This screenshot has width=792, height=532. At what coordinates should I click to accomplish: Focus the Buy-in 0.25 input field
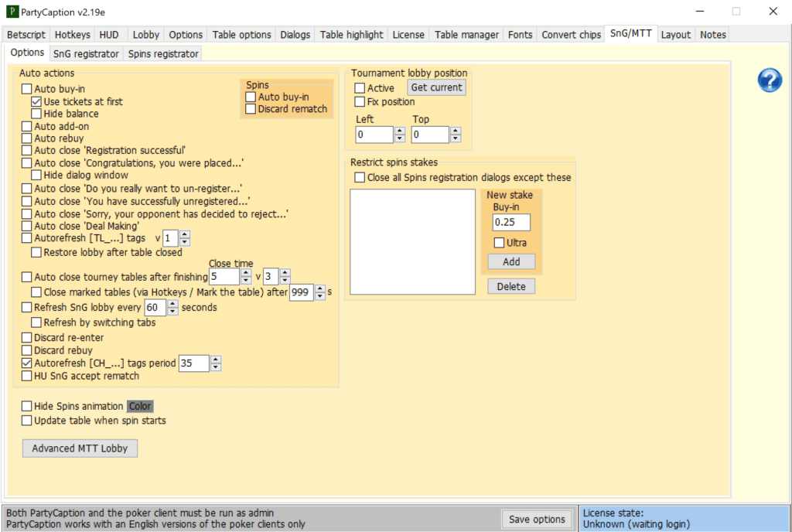point(511,222)
